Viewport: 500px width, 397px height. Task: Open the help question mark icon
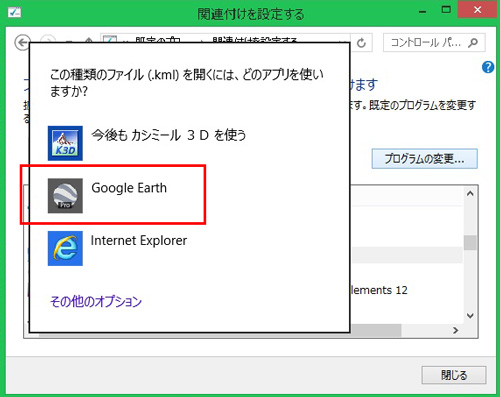tap(488, 67)
